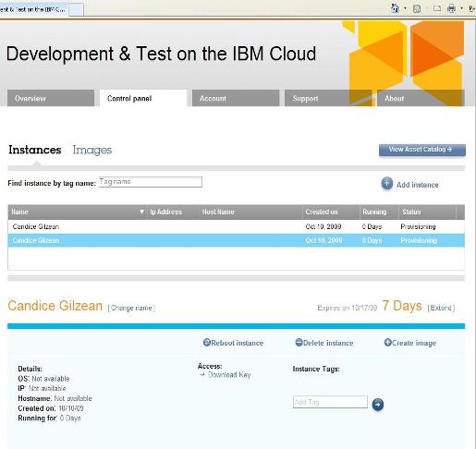Click the Print icon in toolbar
The width and height of the screenshot is (476, 449).
pos(451,8)
